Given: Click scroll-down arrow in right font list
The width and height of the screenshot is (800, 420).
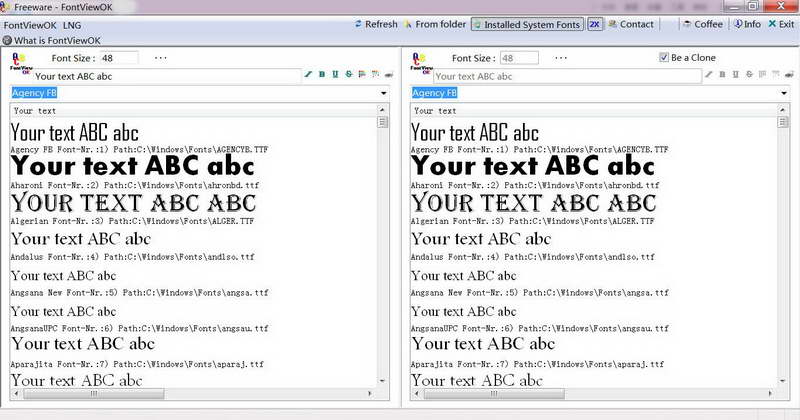Looking at the screenshot, I should (x=783, y=381).
